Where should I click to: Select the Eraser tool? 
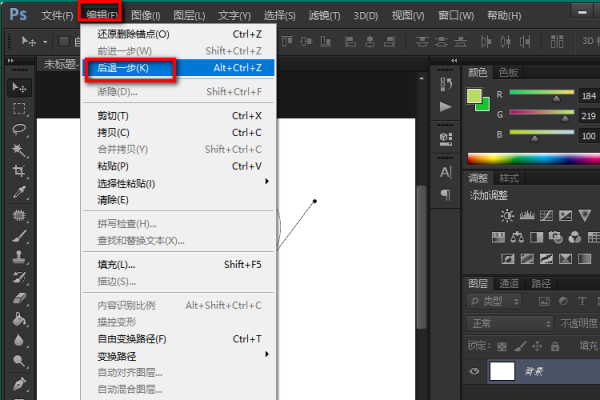(x=19, y=298)
